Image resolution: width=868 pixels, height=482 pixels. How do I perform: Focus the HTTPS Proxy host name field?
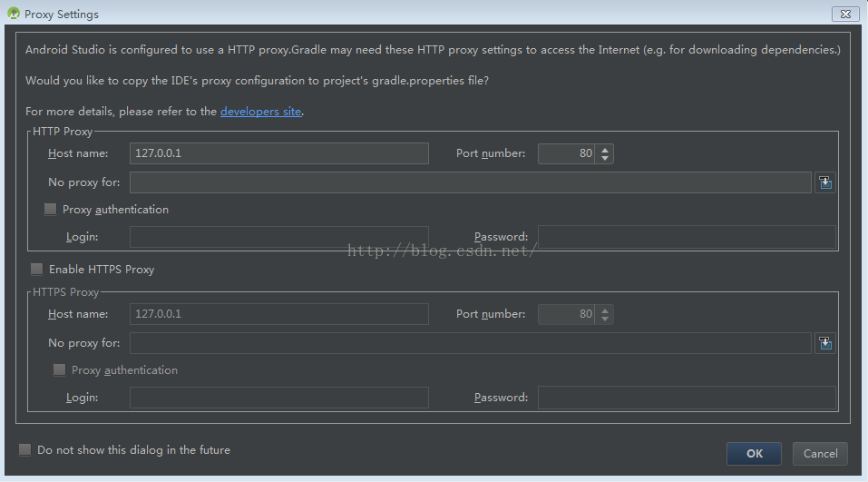tap(279, 314)
